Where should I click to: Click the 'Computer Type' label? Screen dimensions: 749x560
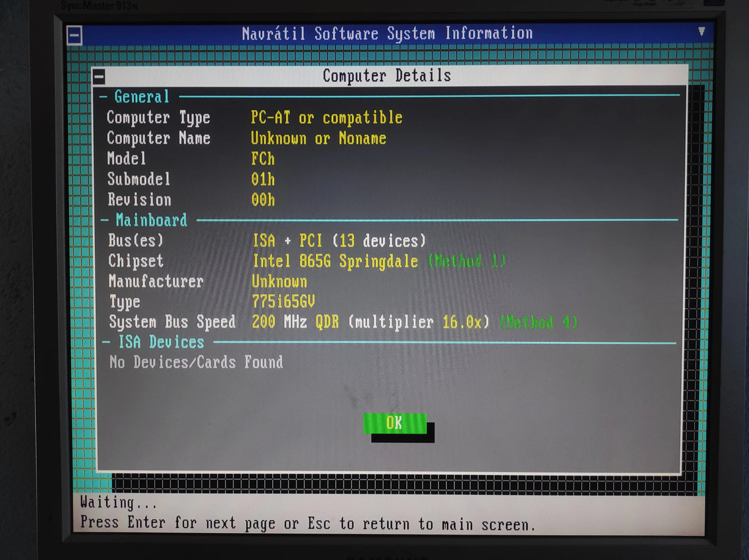coord(158,118)
